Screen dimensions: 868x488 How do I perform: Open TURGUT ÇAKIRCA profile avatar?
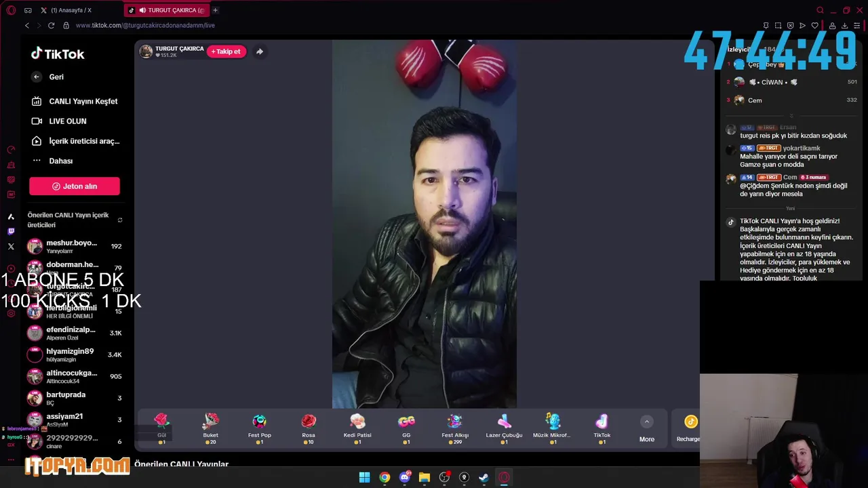146,52
